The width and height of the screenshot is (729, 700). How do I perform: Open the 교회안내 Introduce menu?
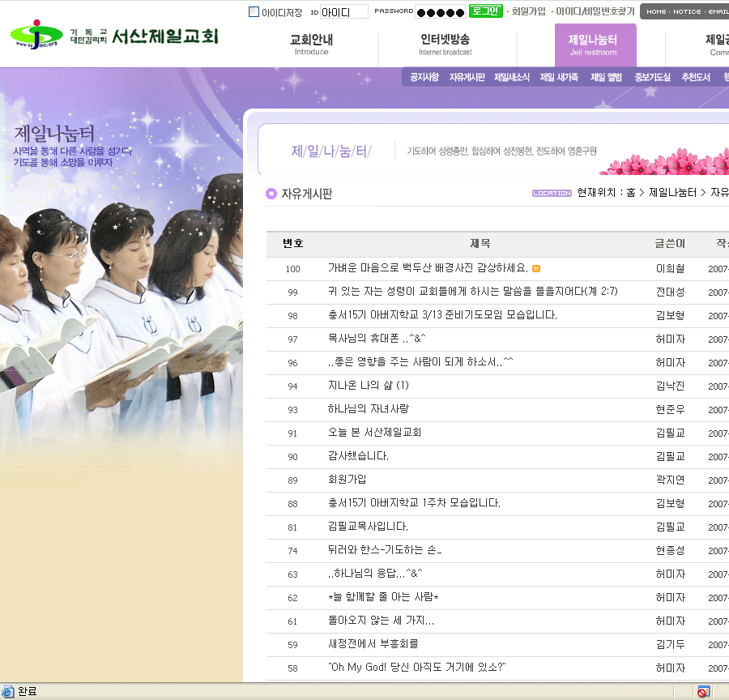[x=312, y=45]
